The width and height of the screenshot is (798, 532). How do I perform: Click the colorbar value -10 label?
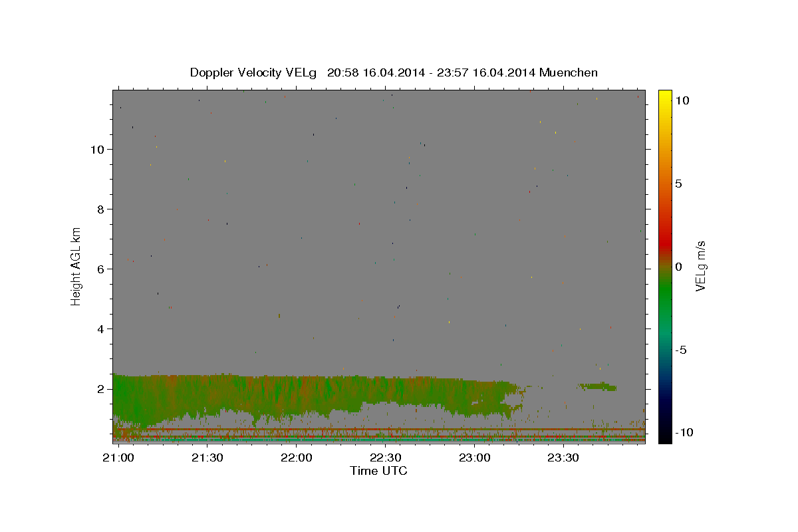tap(684, 433)
